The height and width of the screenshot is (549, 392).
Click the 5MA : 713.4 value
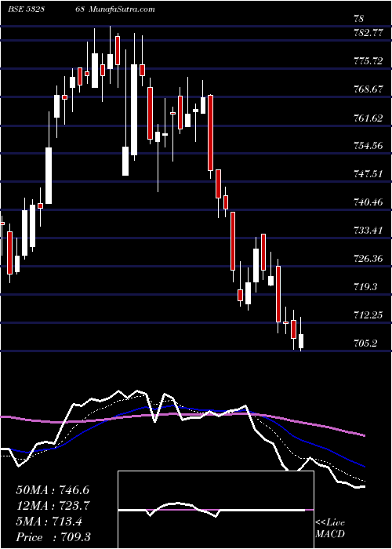(x=49, y=522)
